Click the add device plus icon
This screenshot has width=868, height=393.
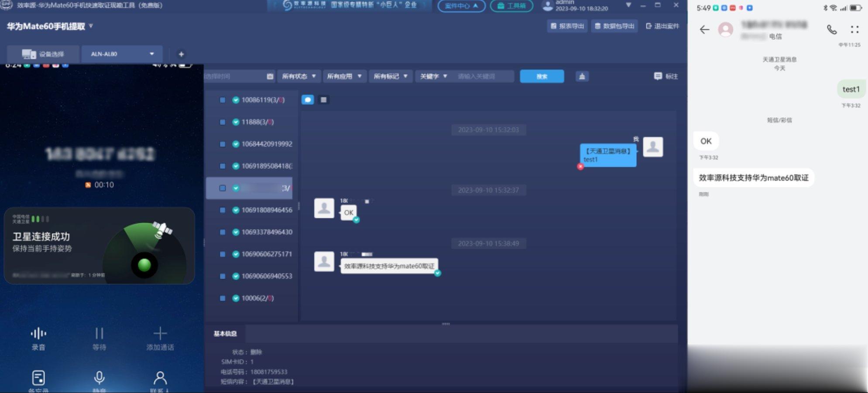[181, 54]
